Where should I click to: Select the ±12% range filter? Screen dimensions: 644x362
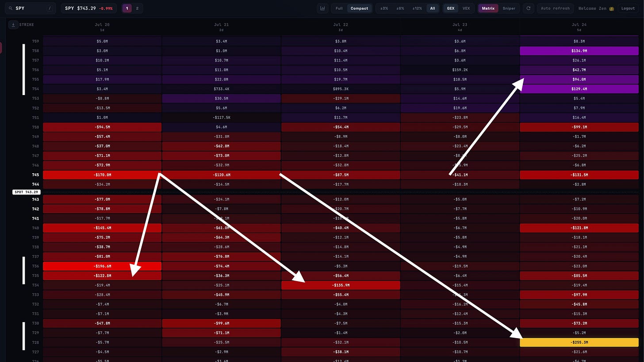pos(417,8)
